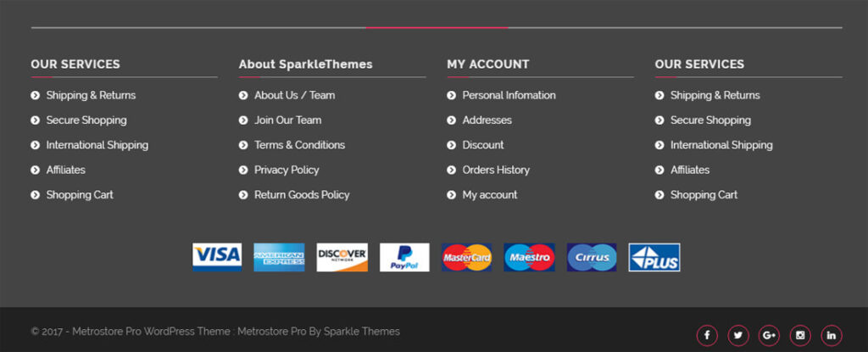Viewport: 868px width, 352px height.
Task: View Orders History page
Action: click(496, 170)
